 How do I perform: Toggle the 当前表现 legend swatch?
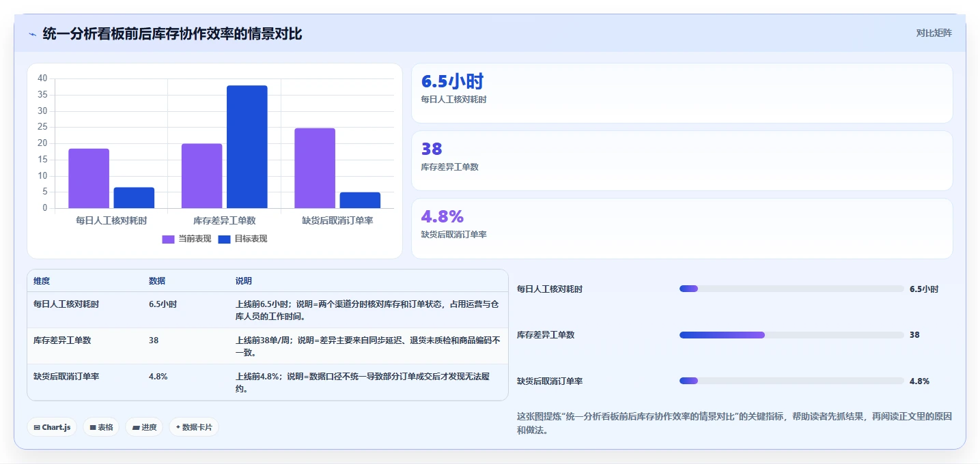(168, 239)
